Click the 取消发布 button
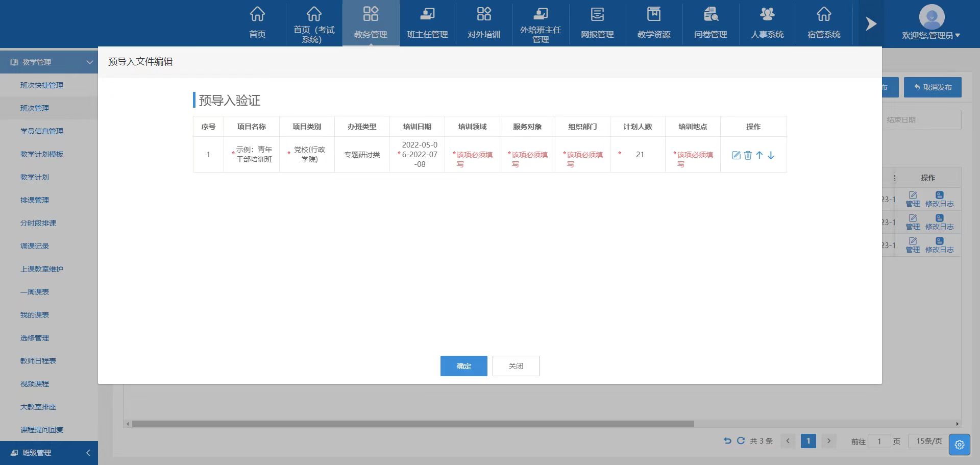Viewport: 980px width, 465px height. [x=933, y=87]
